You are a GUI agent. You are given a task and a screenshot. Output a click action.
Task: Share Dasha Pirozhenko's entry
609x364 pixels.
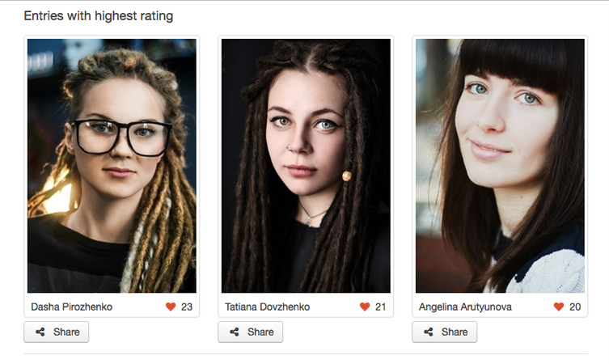click(57, 332)
